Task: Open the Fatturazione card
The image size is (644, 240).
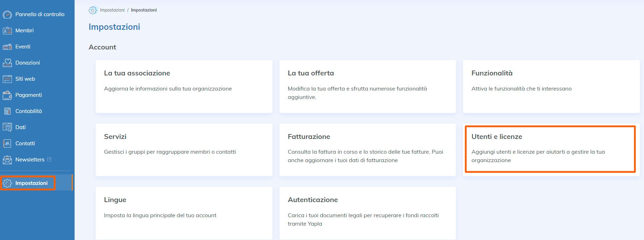Action: click(x=367, y=149)
